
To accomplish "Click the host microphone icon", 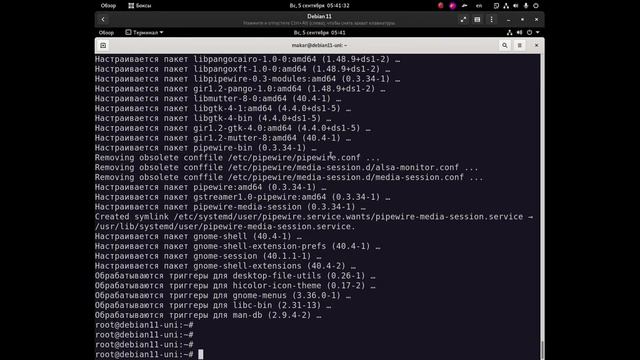I will point(526,6).
